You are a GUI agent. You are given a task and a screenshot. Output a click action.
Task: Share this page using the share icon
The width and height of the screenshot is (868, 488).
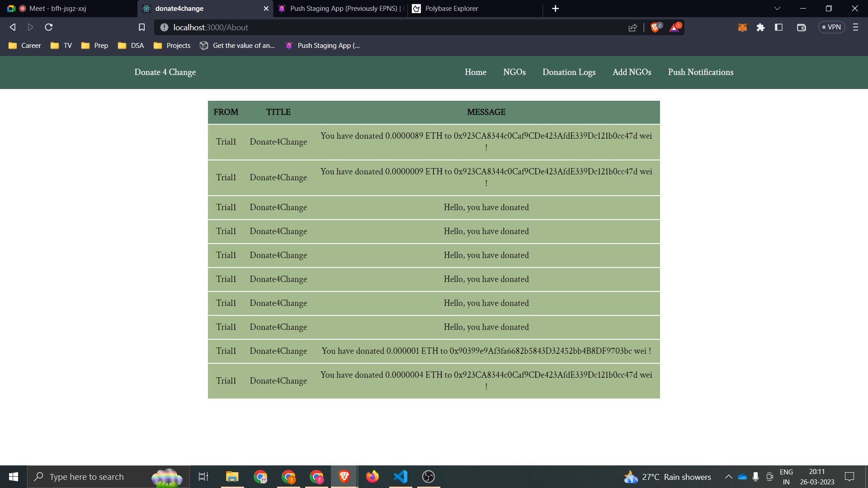(x=633, y=28)
